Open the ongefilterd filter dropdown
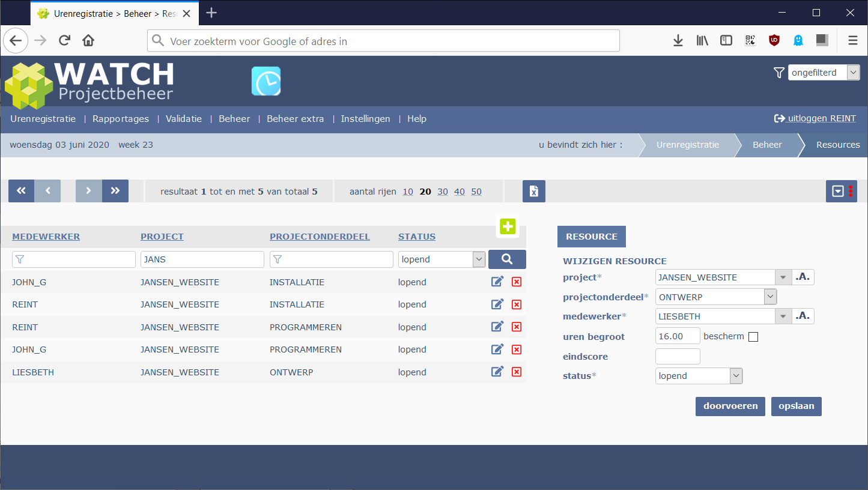This screenshot has height=490, width=868. (824, 73)
